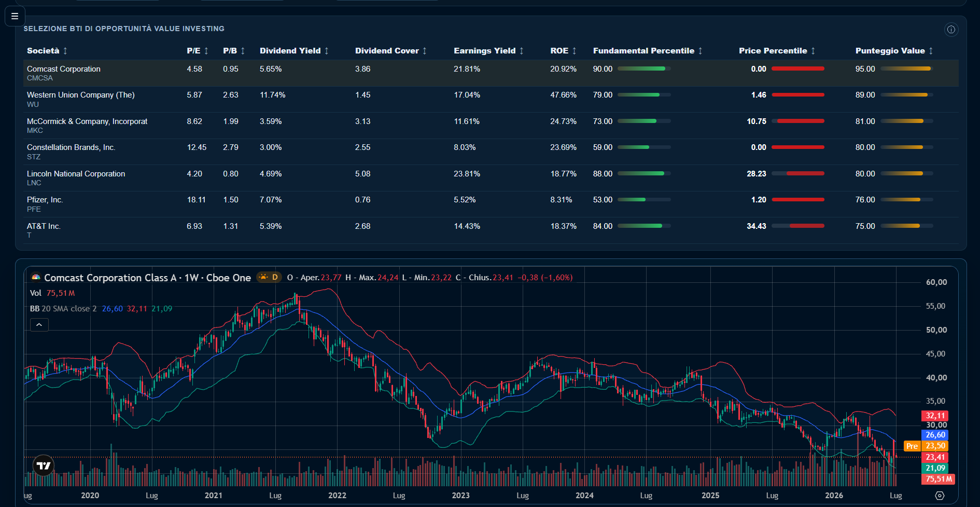
Task: Click the 21,09 lower band price tag
Action: 935,468
